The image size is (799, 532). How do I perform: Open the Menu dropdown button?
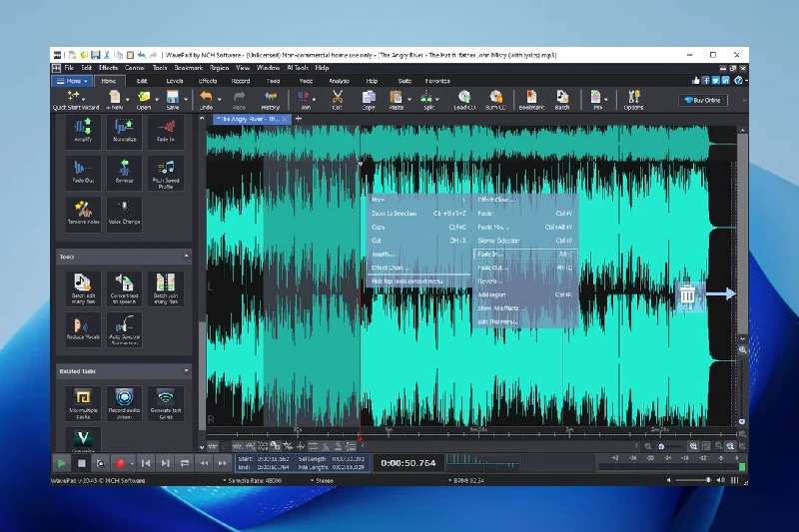pyautogui.click(x=71, y=81)
